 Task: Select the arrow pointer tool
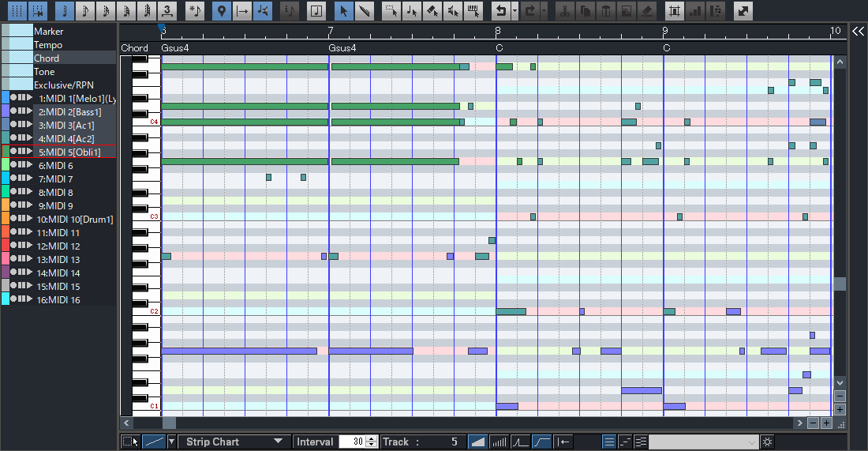343,10
